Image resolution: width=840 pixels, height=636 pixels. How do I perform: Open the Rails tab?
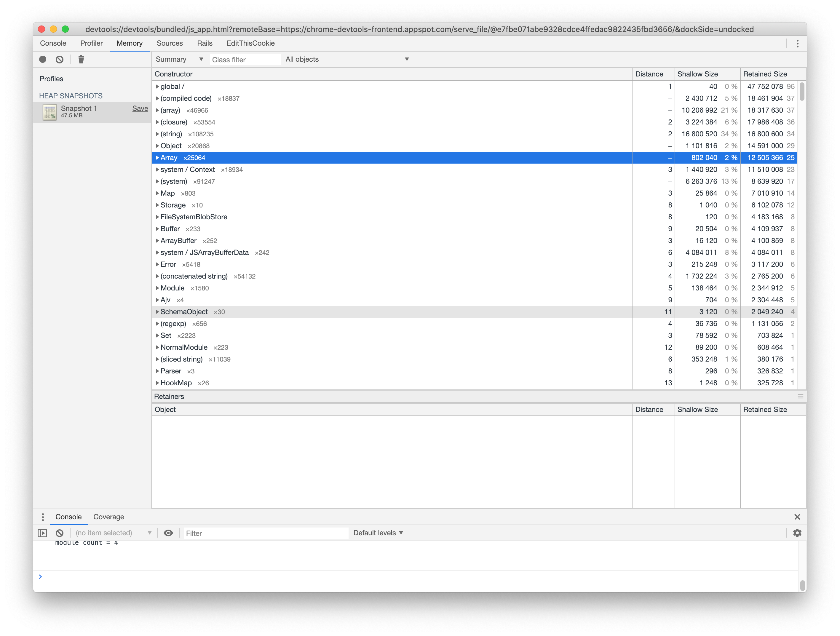(x=205, y=43)
